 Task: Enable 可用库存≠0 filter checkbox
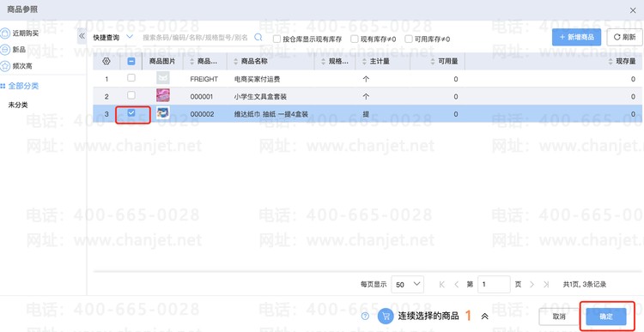click(409, 39)
